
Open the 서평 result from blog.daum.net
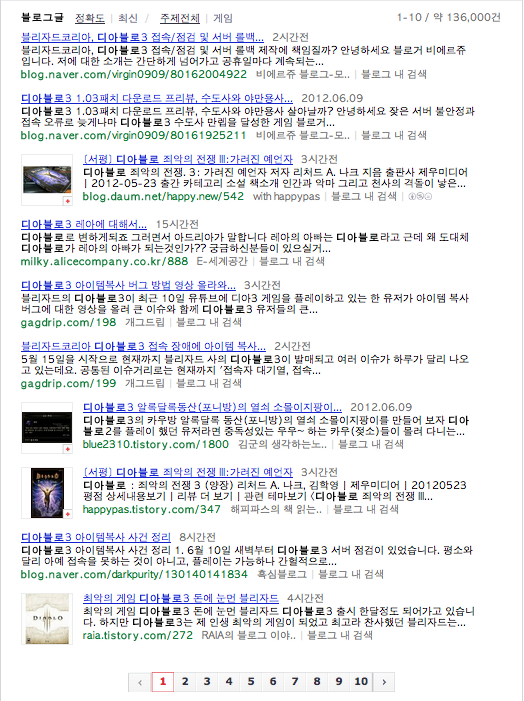(188, 159)
